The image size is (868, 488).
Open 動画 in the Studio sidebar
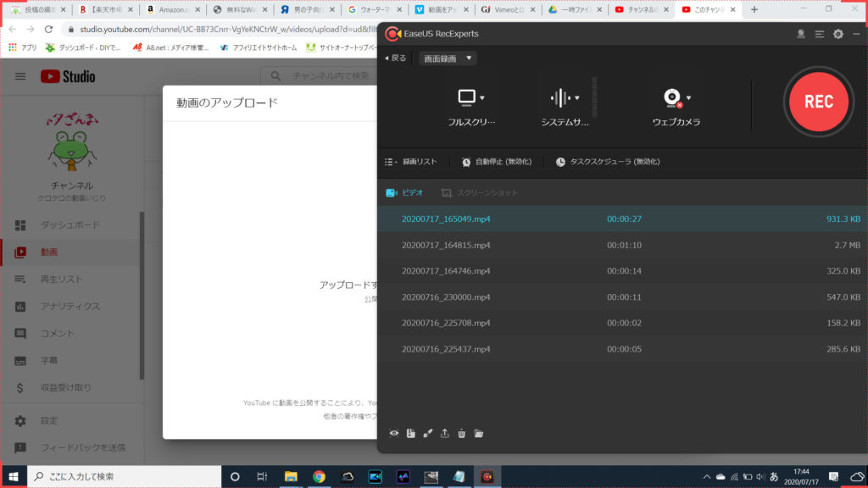tap(71, 252)
